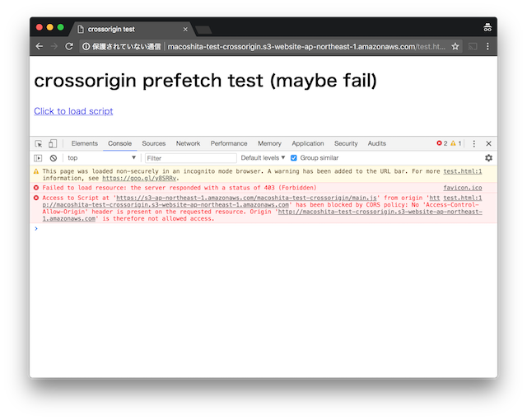Viewport: 527px width, 420px height.
Task: Show the console sidebar panel icon
Action: [39, 157]
